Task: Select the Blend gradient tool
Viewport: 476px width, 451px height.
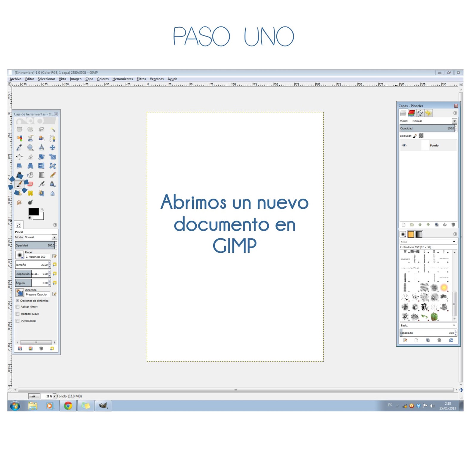Action: click(x=41, y=175)
